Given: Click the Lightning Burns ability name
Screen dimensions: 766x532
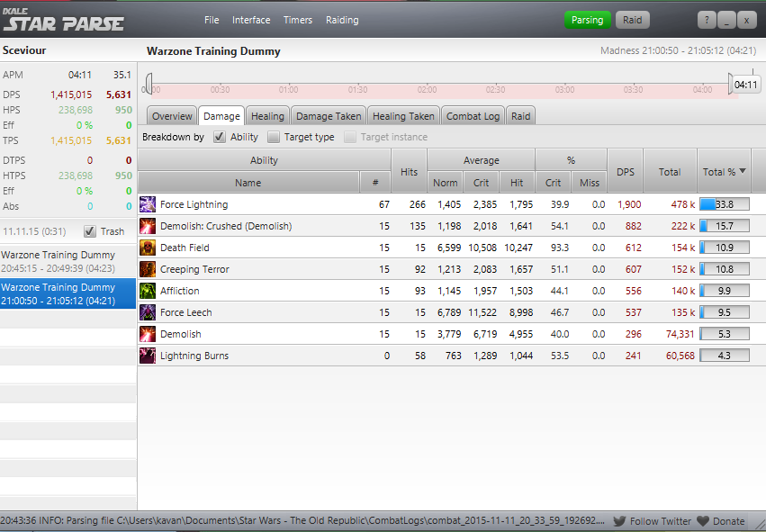Looking at the screenshot, I should [194, 356].
